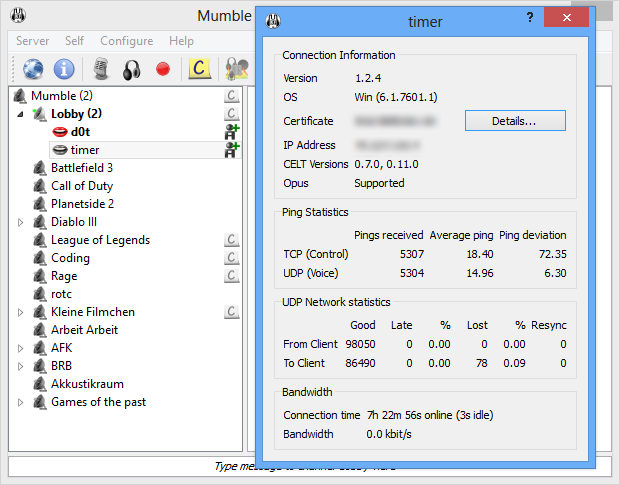Select the Battlefield 3 channel
Image resolution: width=620 pixels, height=485 pixels.
(82, 168)
